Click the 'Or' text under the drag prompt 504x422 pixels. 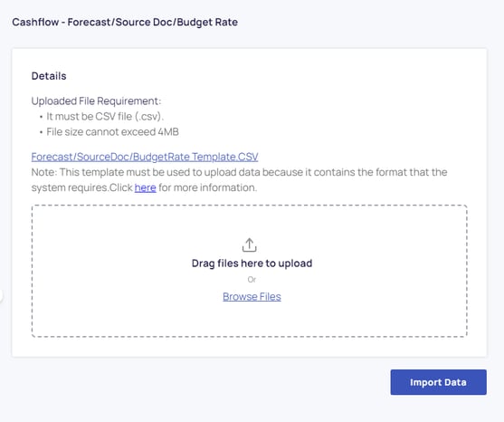pyautogui.click(x=252, y=280)
